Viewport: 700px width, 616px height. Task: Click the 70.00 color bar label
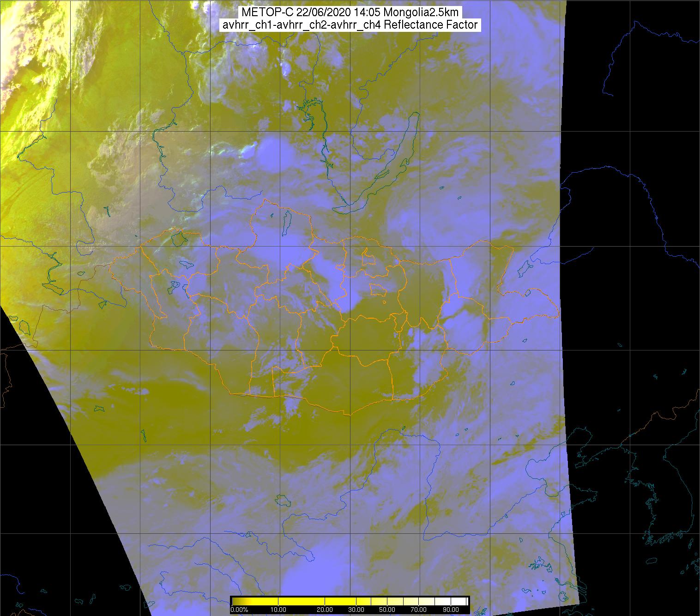418,610
